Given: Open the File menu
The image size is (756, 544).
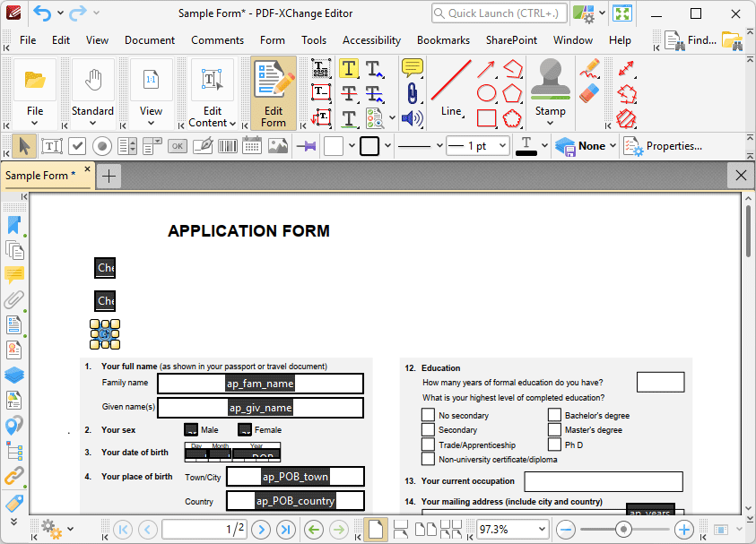Looking at the screenshot, I should coord(28,40).
